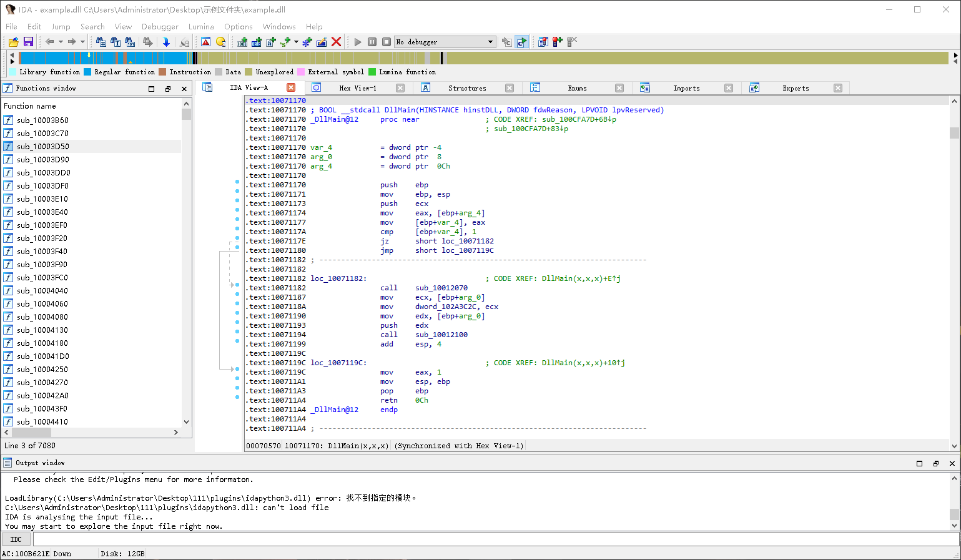Start process with the play button
Viewport: 961px width, 560px height.
pos(358,42)
